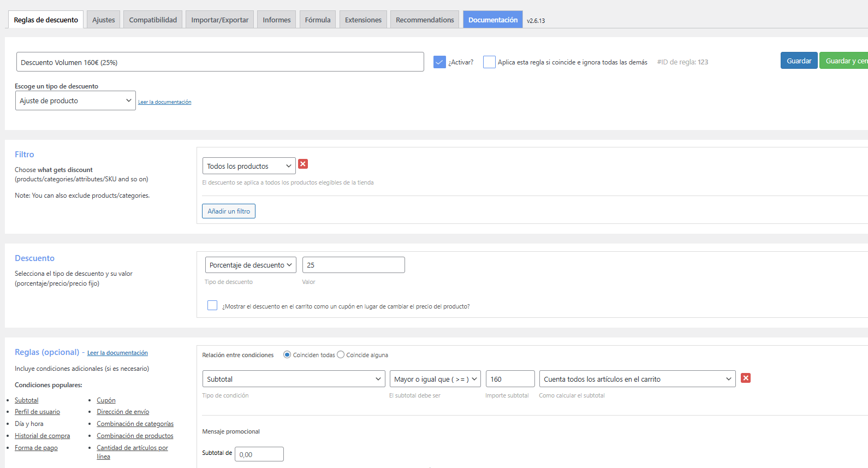Check show discount as coupon option
Viewport: 868px width, 468px height.
pyautogui.click(x=212, y=306)
